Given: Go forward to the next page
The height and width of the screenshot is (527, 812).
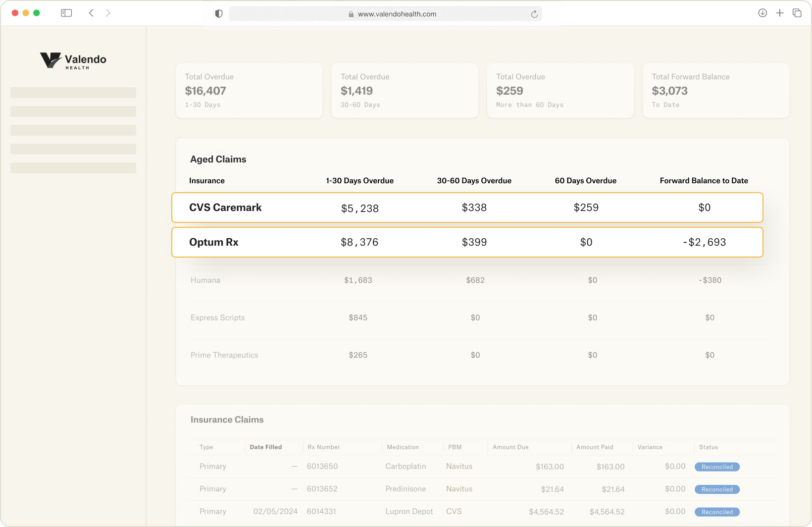Looking at the screenshot, I should 108,13.
